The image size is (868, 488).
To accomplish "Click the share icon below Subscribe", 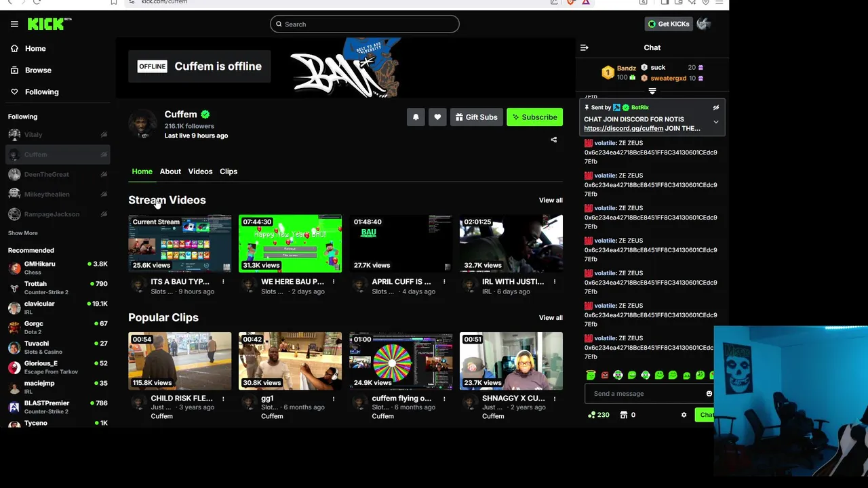I will pyautogui.click(x=553, y=140).
